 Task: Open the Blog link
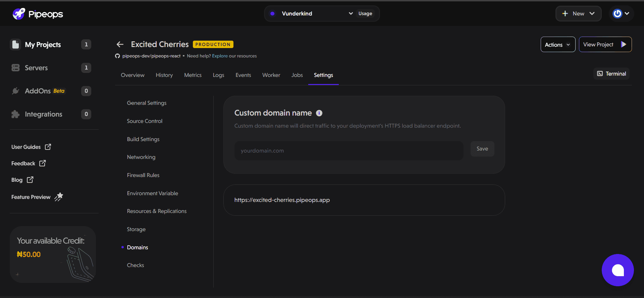click(22, 180)
